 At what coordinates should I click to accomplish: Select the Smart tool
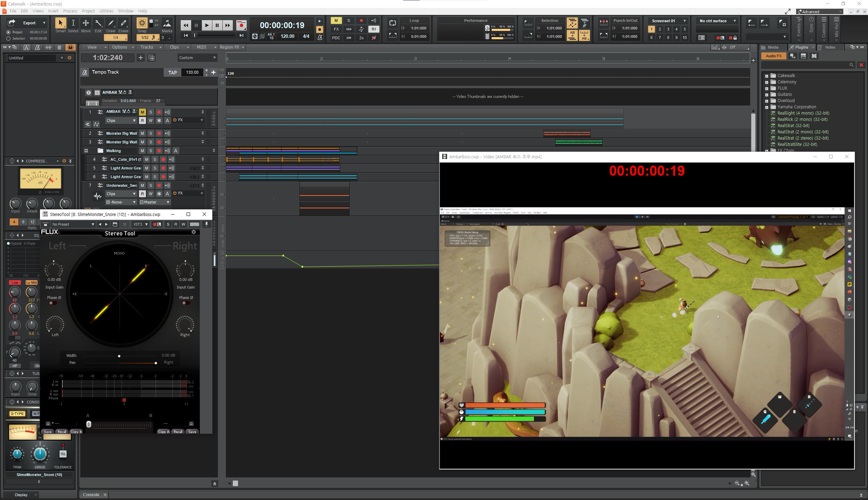click(x=60, y=23)
